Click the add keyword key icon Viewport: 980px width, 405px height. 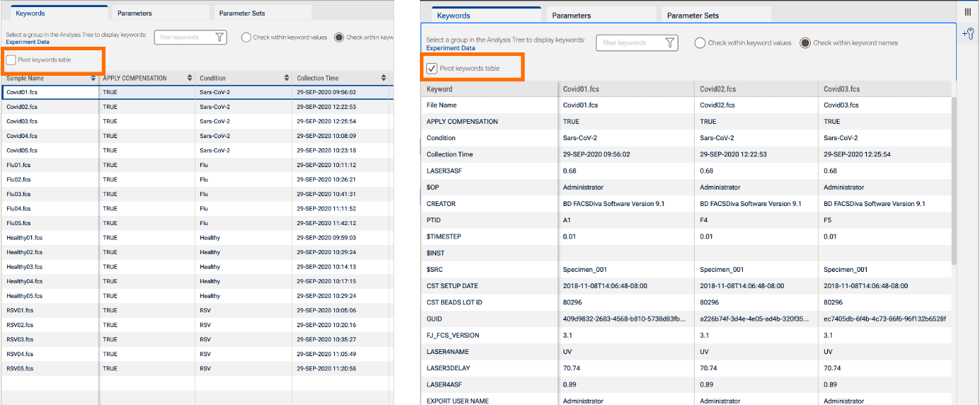tap(968, 34)
